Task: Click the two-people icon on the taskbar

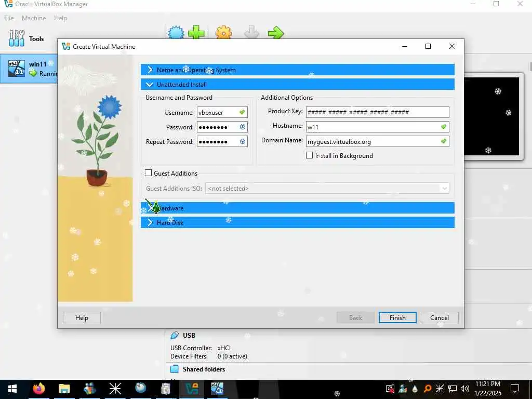Action: 89,389
